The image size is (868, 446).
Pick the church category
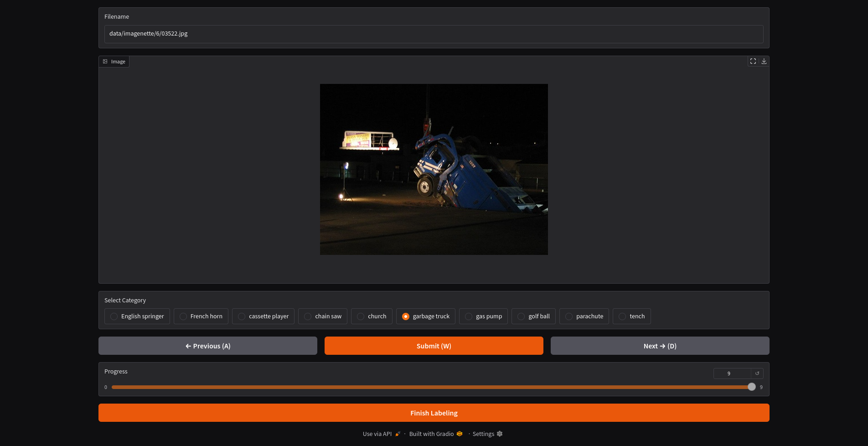(372, 316)
